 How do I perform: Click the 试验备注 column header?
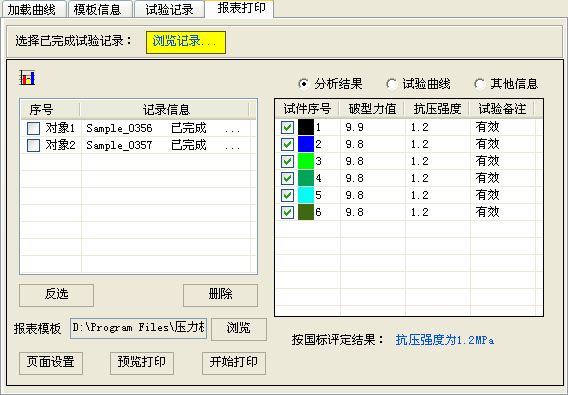pos(502,109)
